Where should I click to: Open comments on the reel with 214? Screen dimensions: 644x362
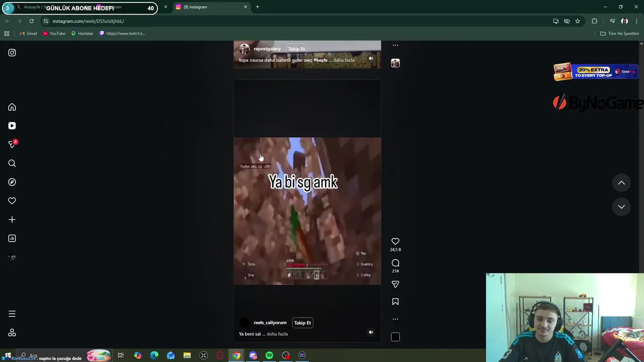(x=395, y=263)
